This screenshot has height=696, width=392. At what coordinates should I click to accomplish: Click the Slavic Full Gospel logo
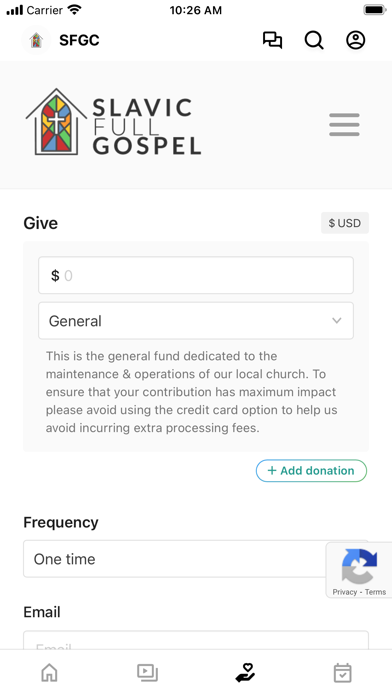113,122
